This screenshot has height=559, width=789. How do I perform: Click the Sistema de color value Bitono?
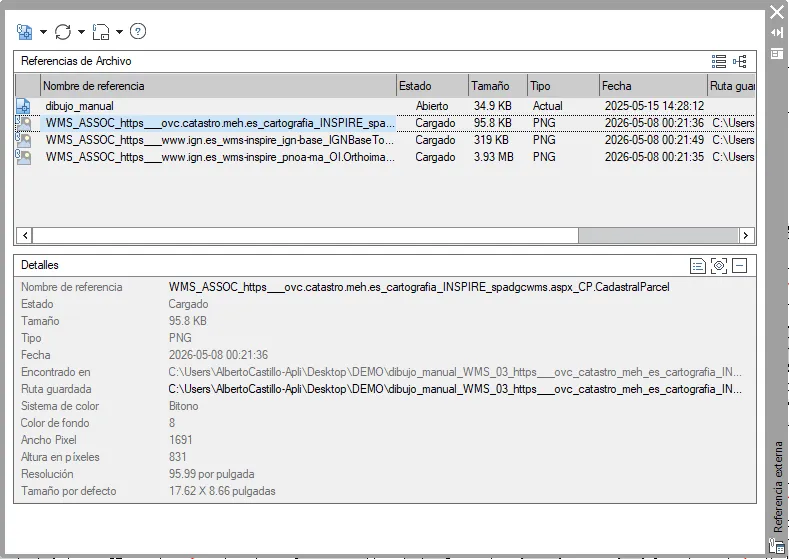[184, 406]
